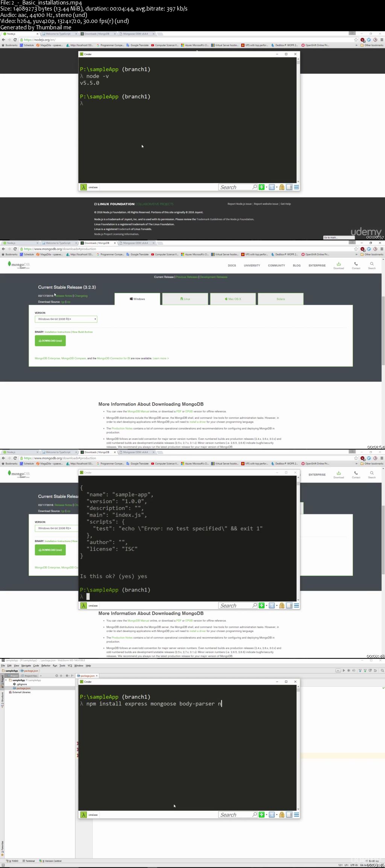Select the cmd.exe lambda tab in the node -v Cmder window

point(89,187)
